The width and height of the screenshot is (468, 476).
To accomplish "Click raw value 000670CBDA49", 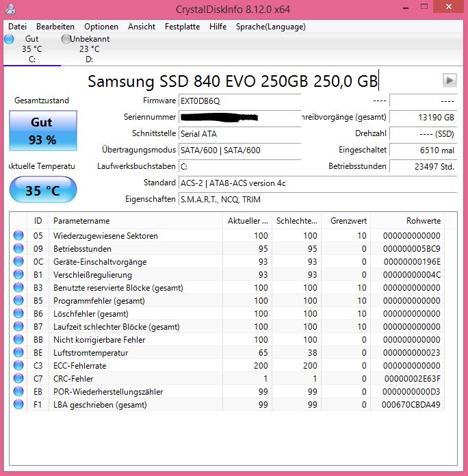I will [411, 405].
